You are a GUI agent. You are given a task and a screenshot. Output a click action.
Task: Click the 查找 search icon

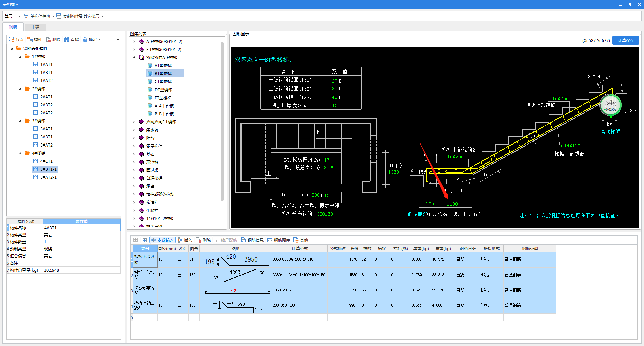click(67, 39)
